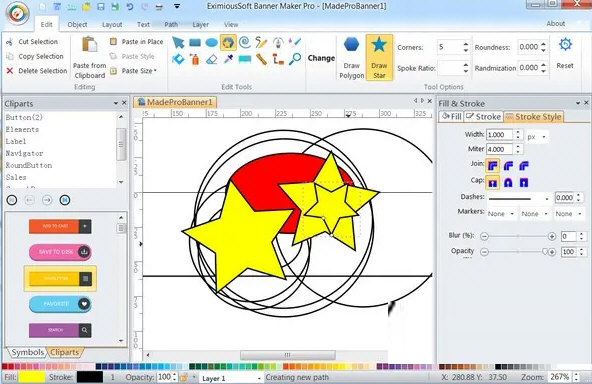Choose the third bevel Join style
The width and height of the screenshot is (592, 384).
click(x=524, y=165)
